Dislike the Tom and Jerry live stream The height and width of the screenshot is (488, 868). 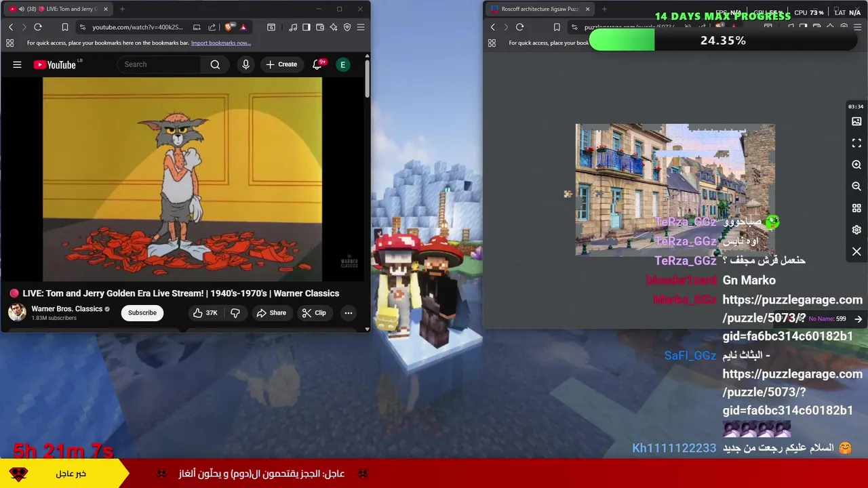(x=235, y=312)
